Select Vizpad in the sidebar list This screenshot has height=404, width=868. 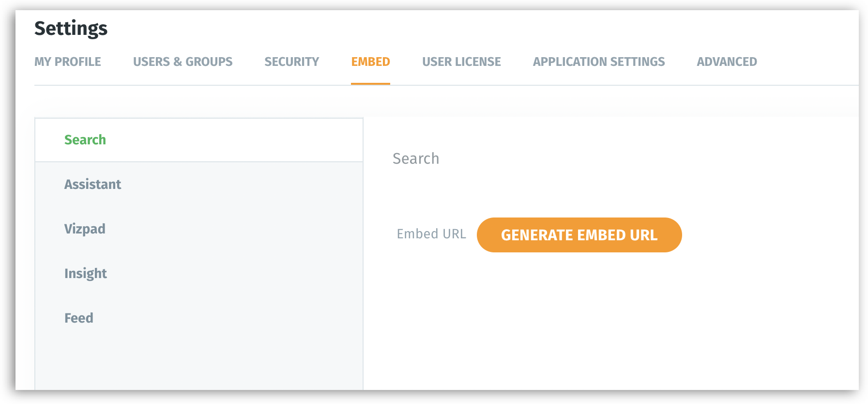85,229
